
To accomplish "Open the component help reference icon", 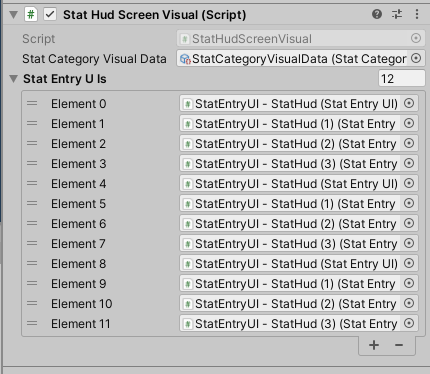I will 377,14.
